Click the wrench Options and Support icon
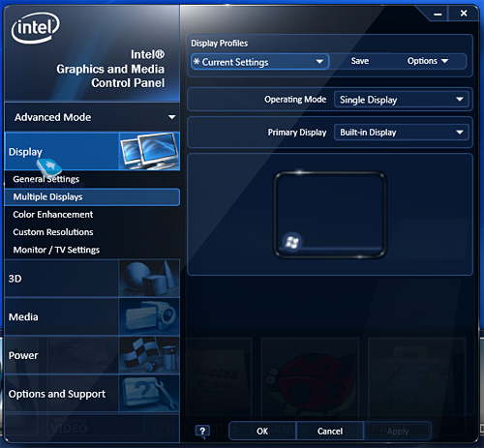This screenshot has width=484, height=448. point(149,393)
